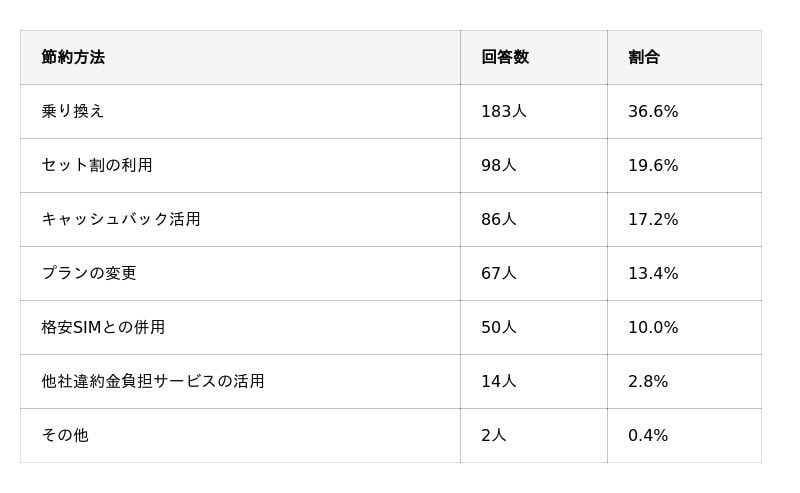Click the 10.0% percentage cell
This screenshot has width=800, height=493.
point(653,327)
